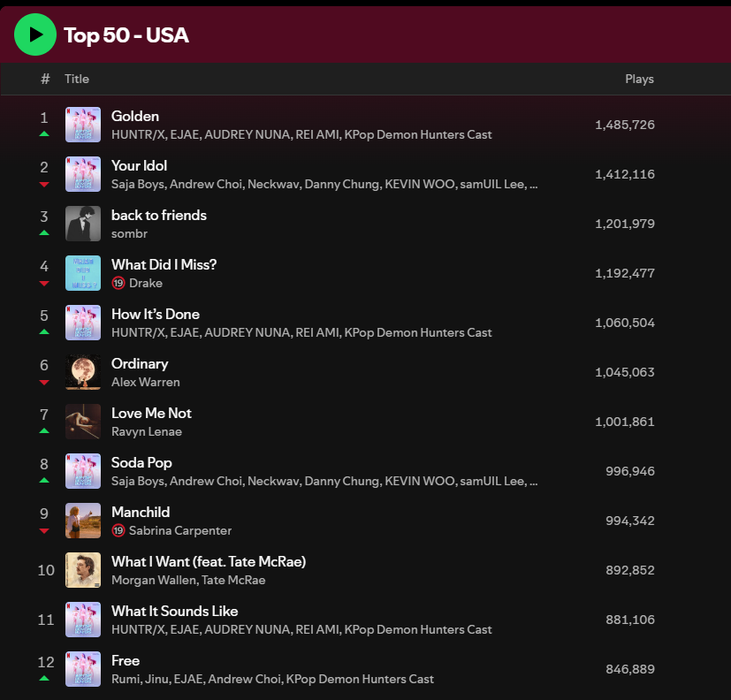The image size is (731, 700).
Task: Click the album cover of Manchild
Action: click(x=83, y=521)
